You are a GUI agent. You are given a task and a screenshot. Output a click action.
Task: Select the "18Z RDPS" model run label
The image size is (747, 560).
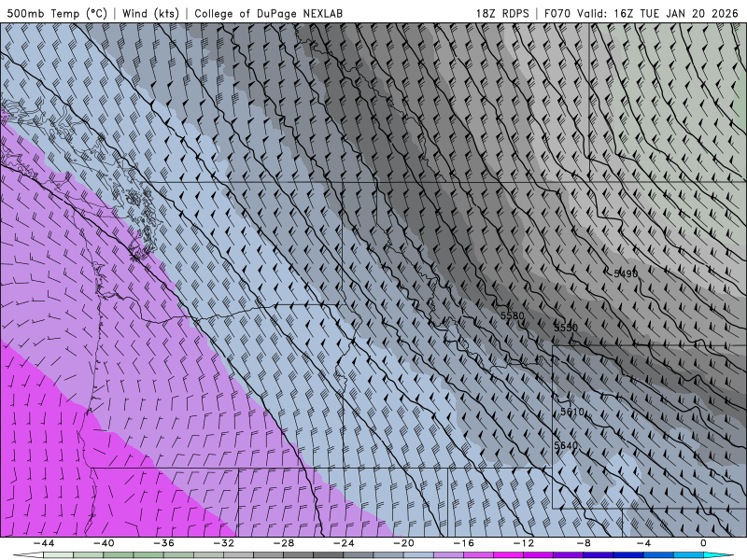click(x=502, y=13)
